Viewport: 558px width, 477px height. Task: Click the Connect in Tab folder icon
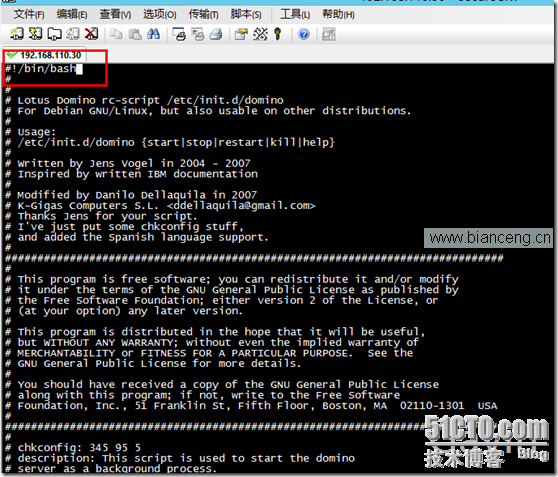pos(54,34)
